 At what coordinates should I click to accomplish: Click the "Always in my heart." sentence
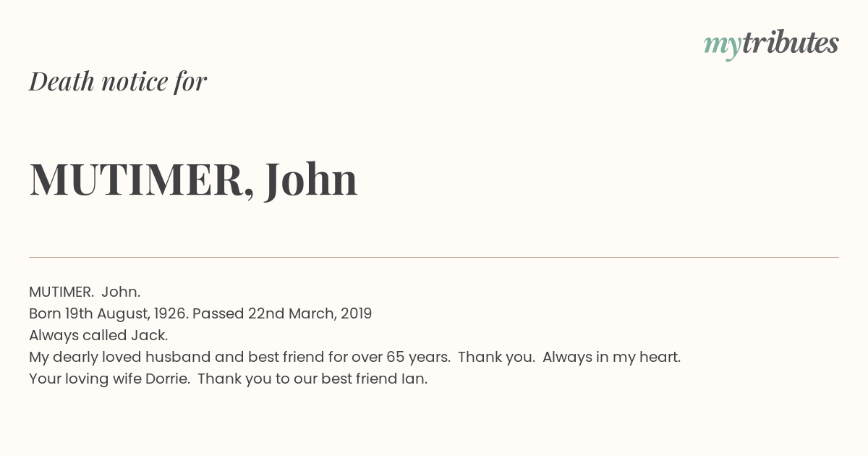tap(611, 357)
